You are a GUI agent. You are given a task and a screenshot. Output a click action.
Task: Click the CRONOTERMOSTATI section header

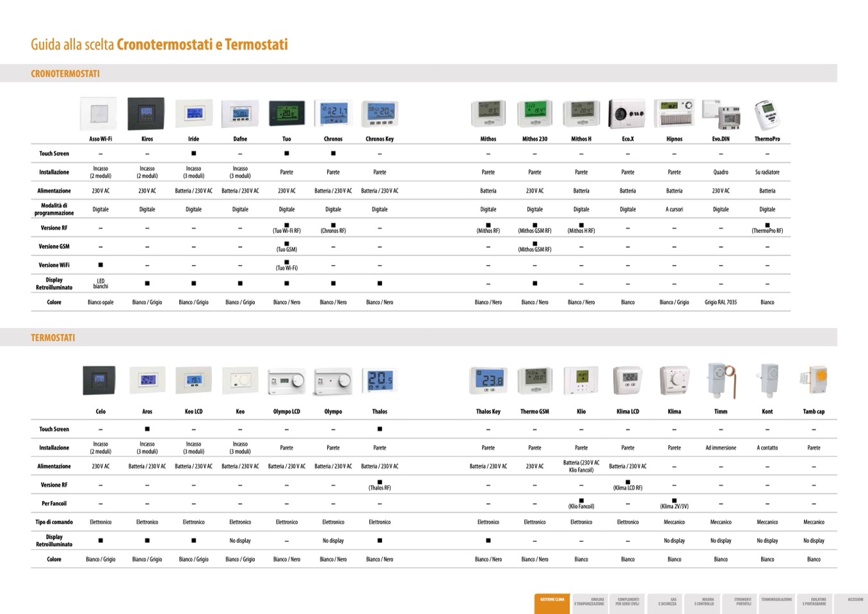pos(65,74)
